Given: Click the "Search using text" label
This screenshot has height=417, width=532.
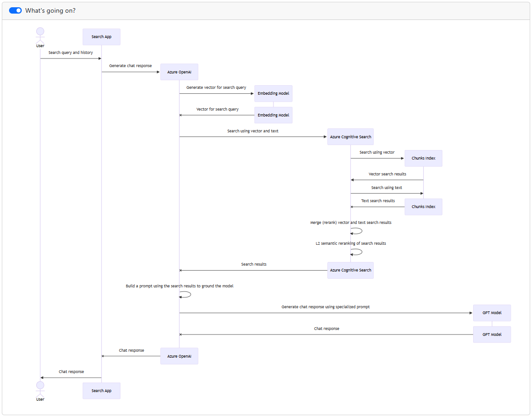Looking at the screenshot, I should (x=387, y=188).
